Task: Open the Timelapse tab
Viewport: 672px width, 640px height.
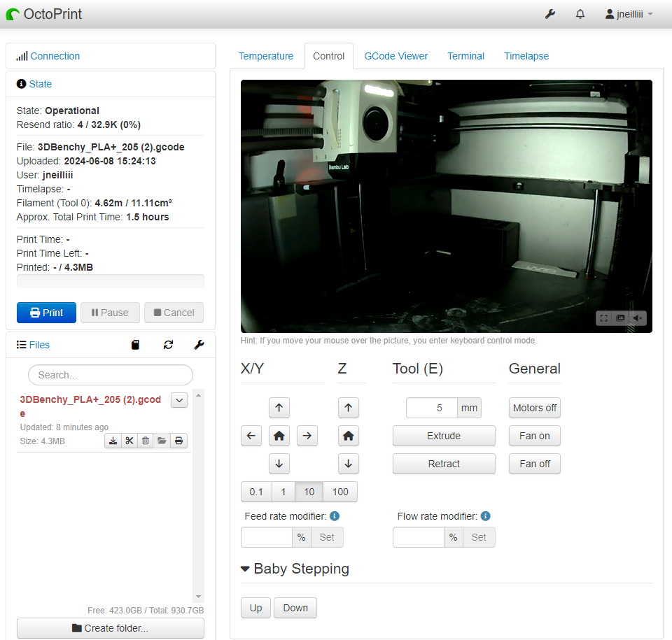Action: (x=526, y=56)
